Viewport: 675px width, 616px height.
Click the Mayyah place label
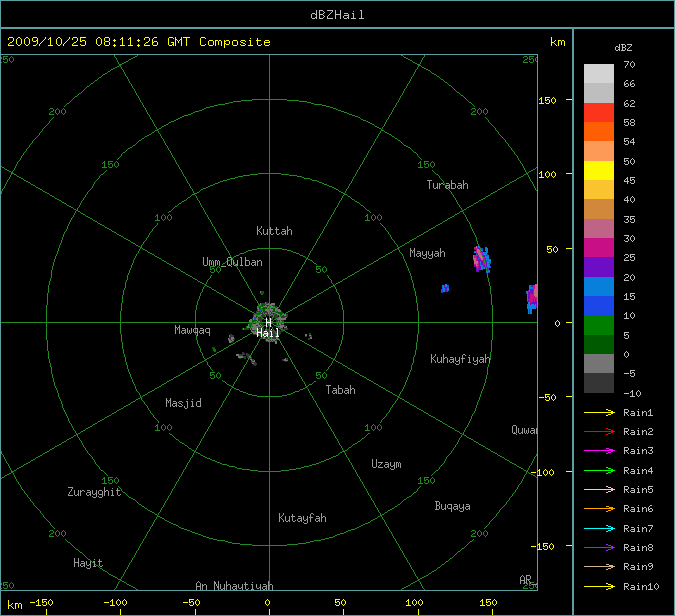427,253
